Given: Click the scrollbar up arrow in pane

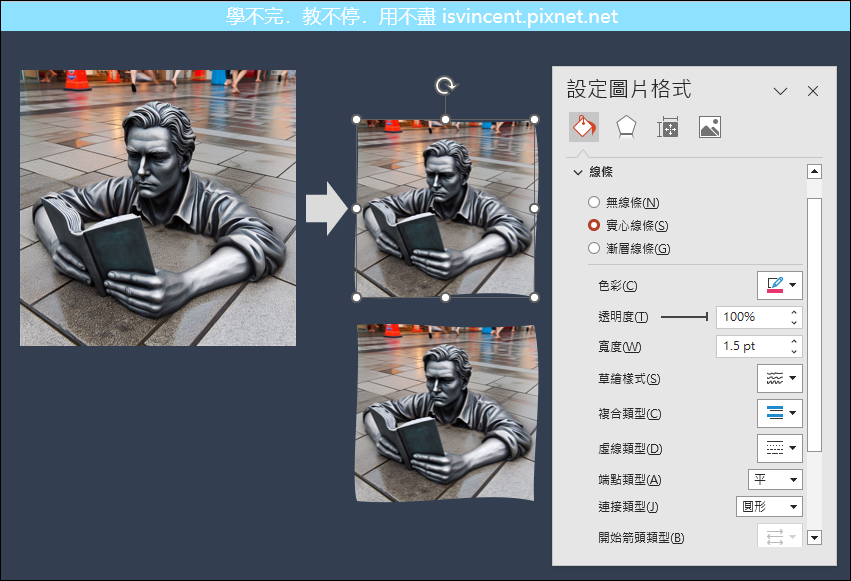Looking at the screenshot, I should click(814, 172).
